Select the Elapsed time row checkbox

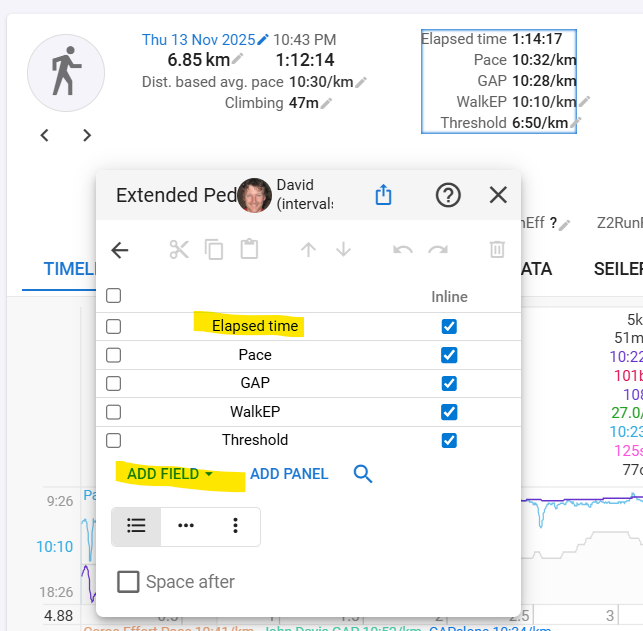click(113, 326)
